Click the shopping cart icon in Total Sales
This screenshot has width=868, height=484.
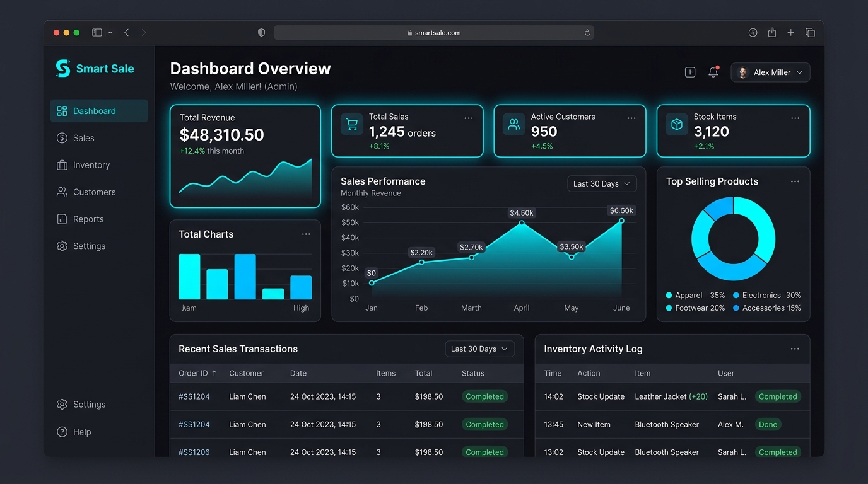tap(352, 124)
